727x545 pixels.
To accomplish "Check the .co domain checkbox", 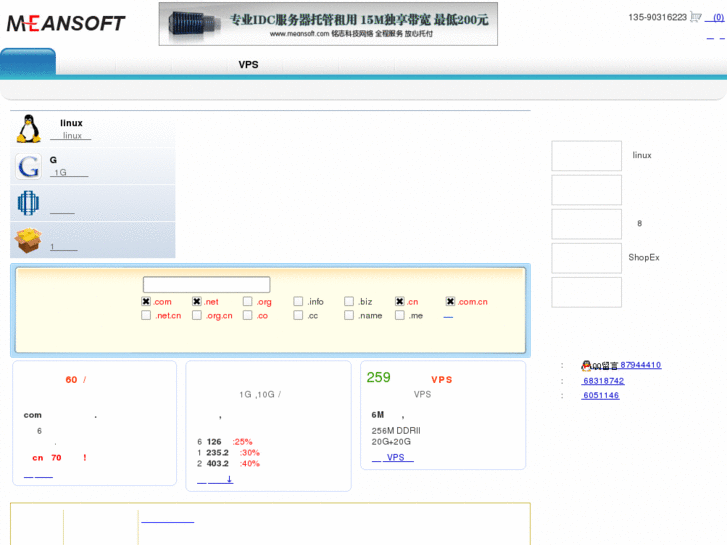I will tap(248, 315).
